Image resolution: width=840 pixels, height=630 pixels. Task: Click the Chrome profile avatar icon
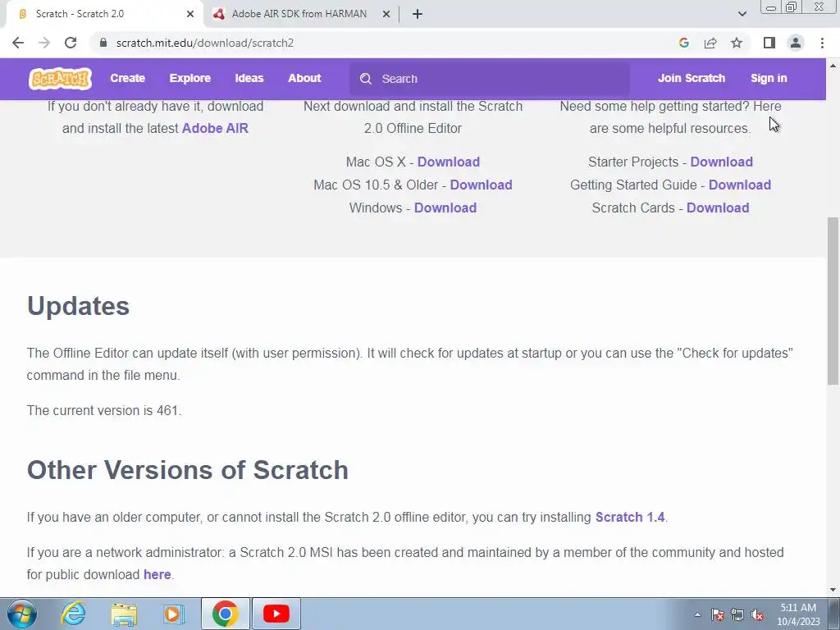796,43
